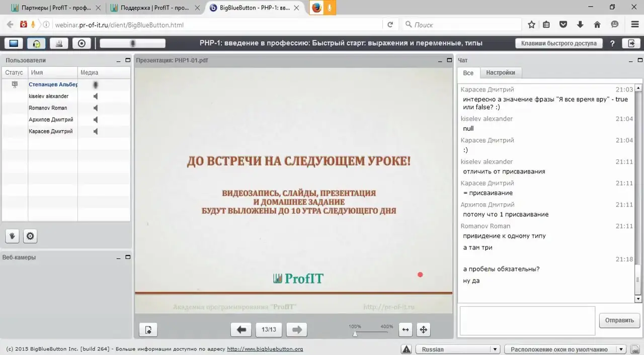
Task: Open the logout icon in top right
Action: [631, 43]
